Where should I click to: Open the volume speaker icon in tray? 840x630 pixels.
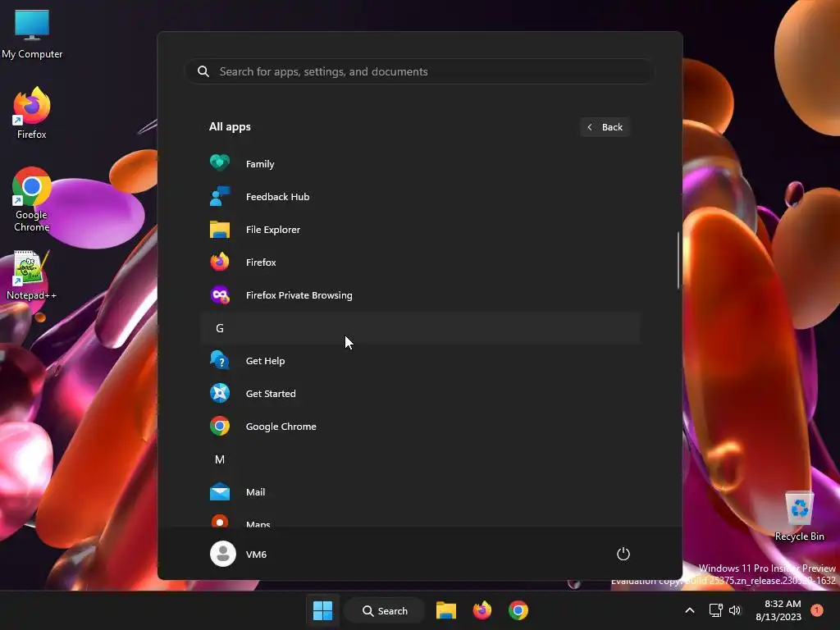(x=735, y=610)
